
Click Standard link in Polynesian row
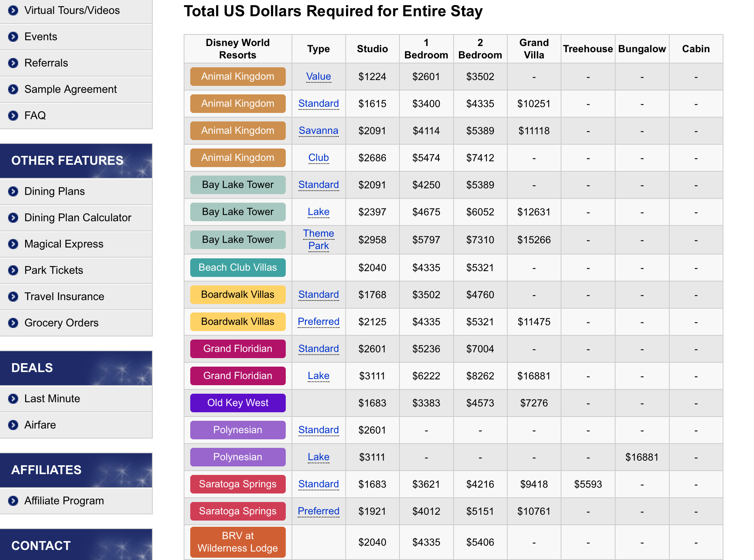[319, 430]
